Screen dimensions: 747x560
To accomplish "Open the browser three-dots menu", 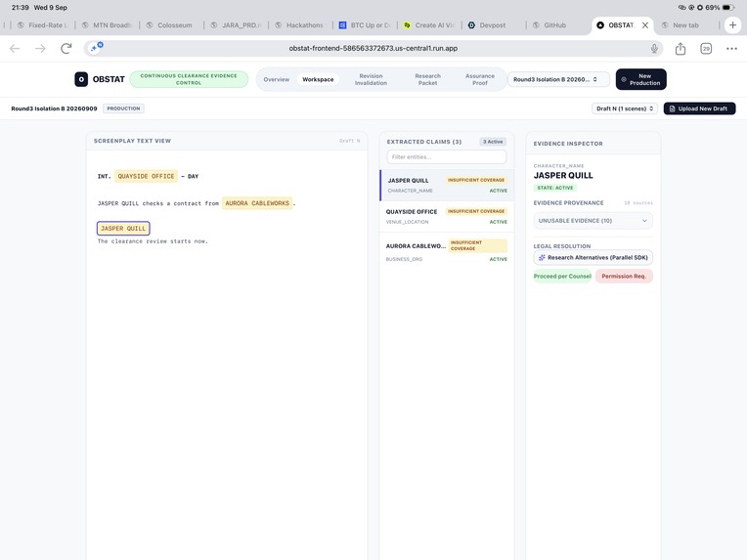I will (731, 48).
